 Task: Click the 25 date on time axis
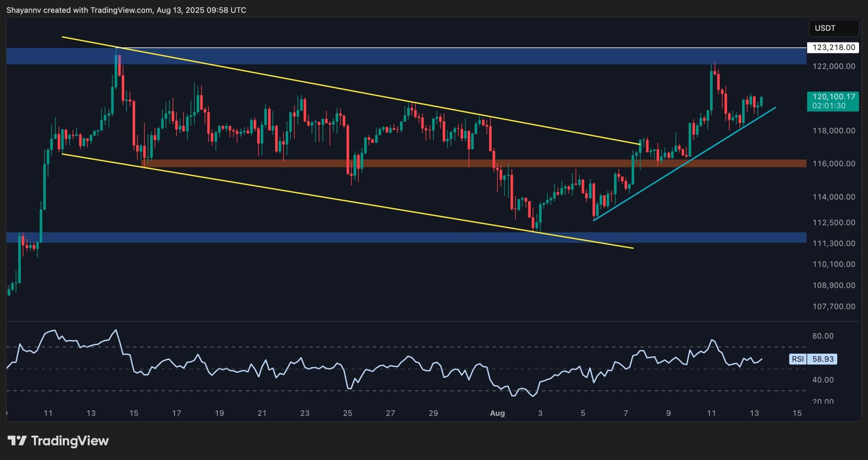(x=348, y=413)
